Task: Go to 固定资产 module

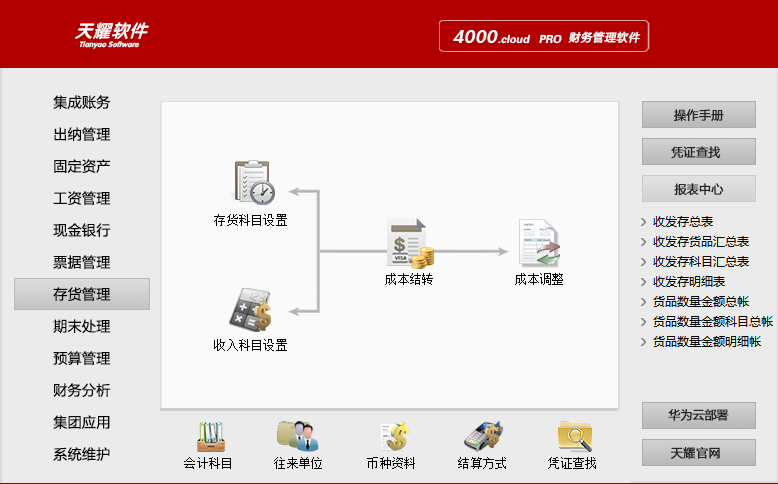Action: (x=82, y=166)
